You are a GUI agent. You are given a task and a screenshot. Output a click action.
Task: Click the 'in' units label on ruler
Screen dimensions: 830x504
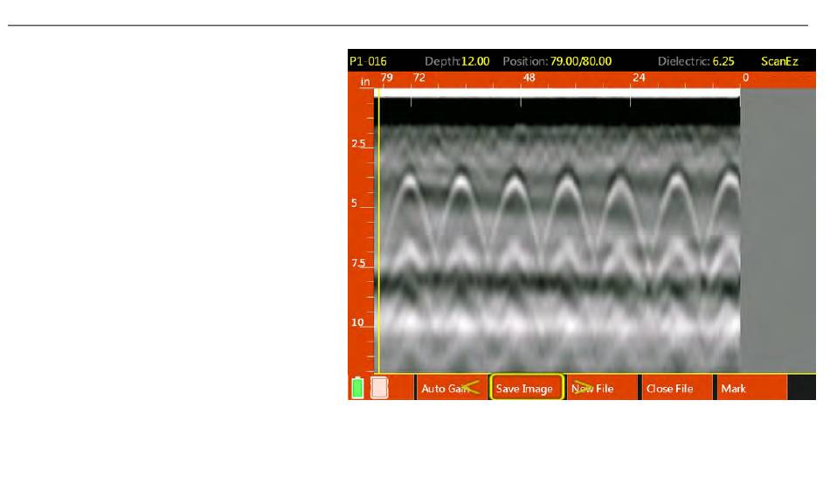pos(365,81)
